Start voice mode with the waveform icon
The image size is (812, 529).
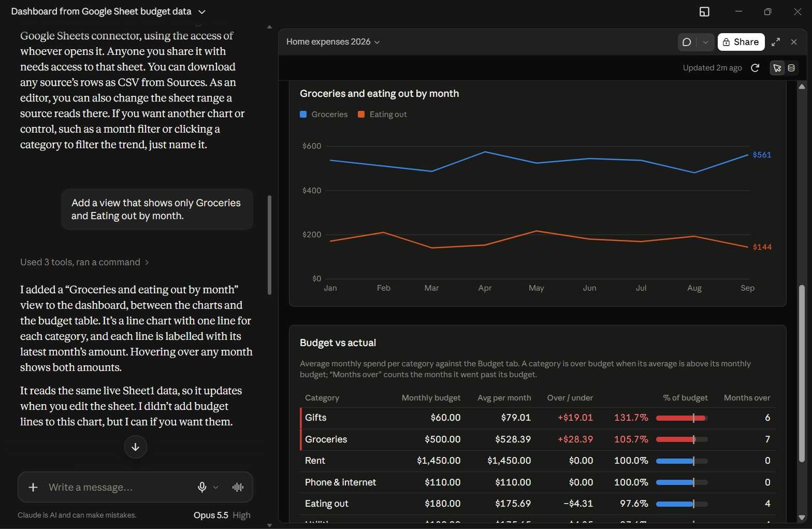point(238,487)
